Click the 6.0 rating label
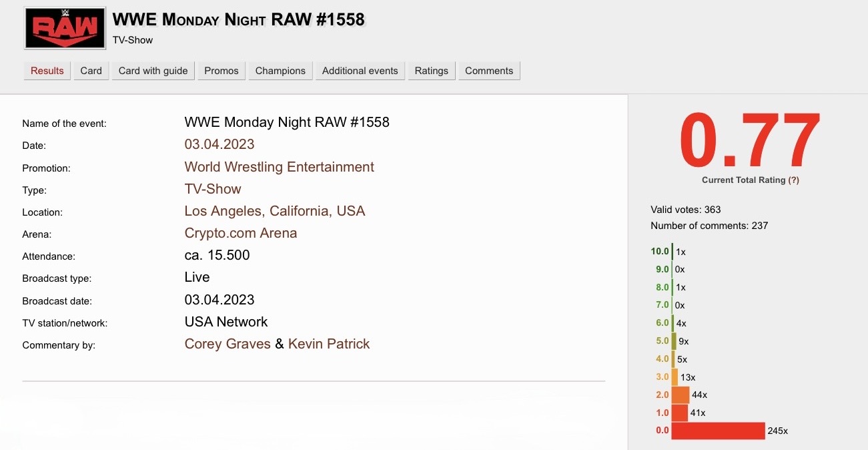This screenshot has height=450, width=868. coord(662,323)
